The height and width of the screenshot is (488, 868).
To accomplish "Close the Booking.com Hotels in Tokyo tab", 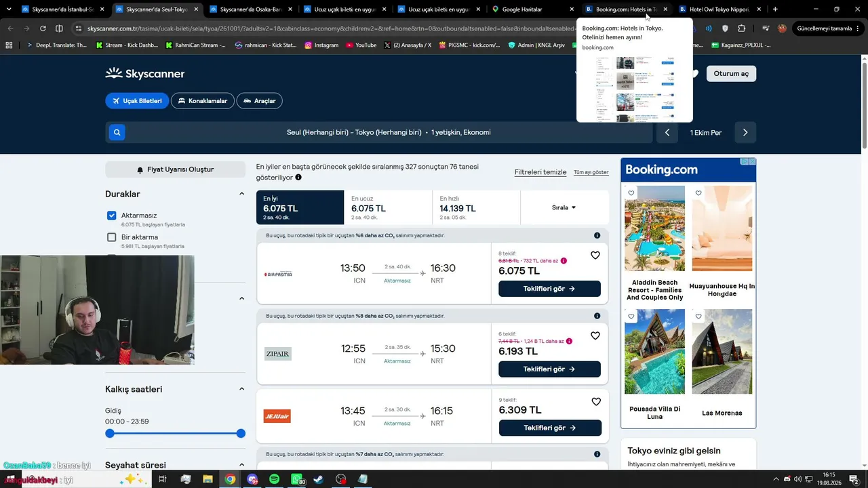I will click(665, 9).
